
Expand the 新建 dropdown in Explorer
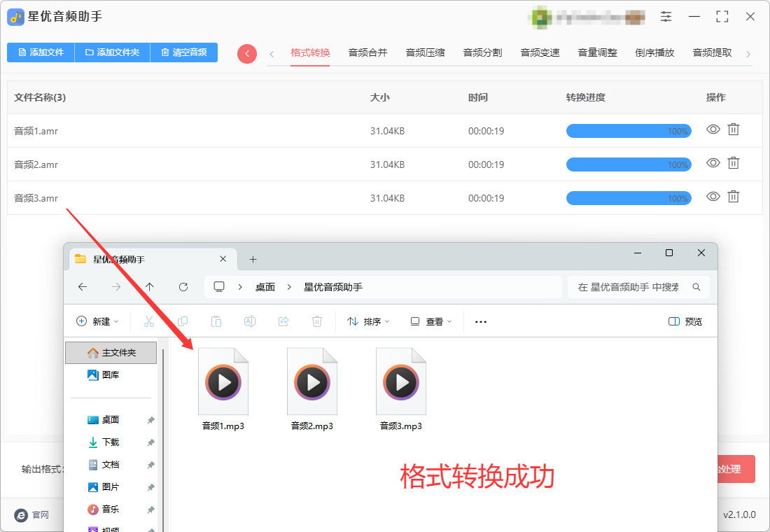(98, 322)
